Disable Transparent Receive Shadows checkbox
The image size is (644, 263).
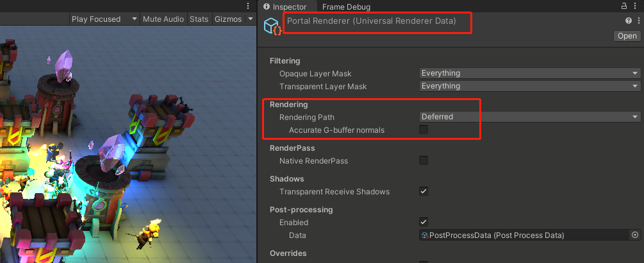tap(424, 191)
